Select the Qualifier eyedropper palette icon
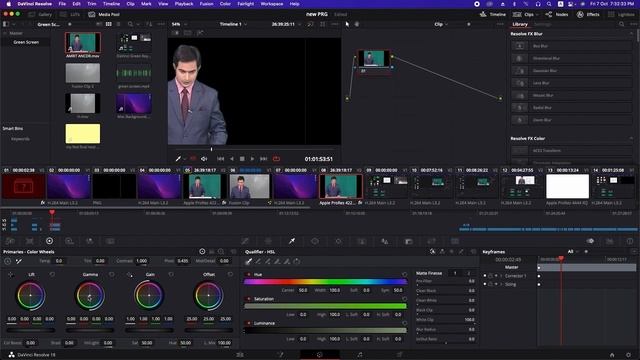This screenshot has width=640, height=360. 292,241
